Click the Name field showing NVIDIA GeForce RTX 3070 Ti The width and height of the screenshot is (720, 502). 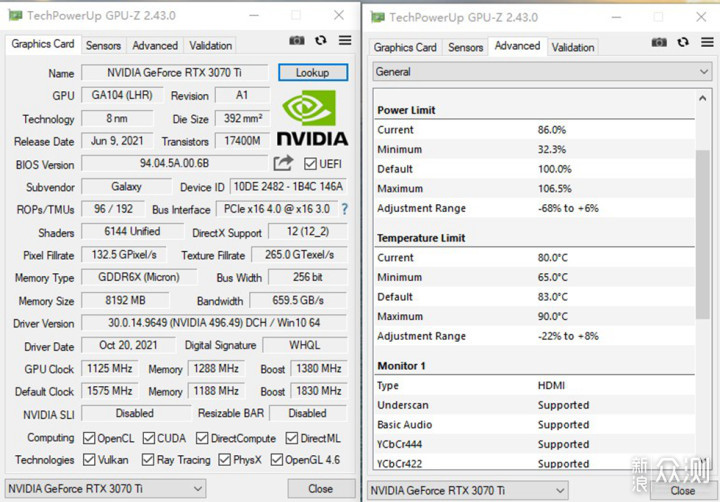coord(174,73)
